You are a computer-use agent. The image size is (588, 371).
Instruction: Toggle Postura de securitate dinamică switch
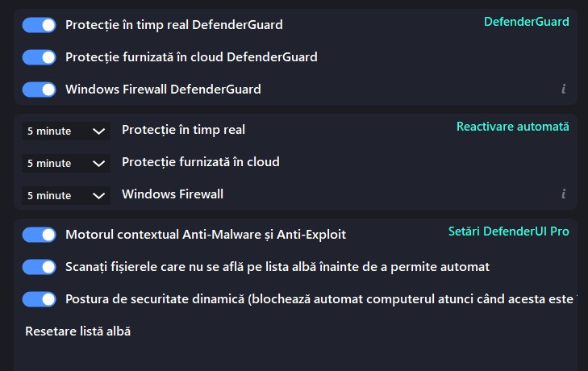click(x=39, y=299)
